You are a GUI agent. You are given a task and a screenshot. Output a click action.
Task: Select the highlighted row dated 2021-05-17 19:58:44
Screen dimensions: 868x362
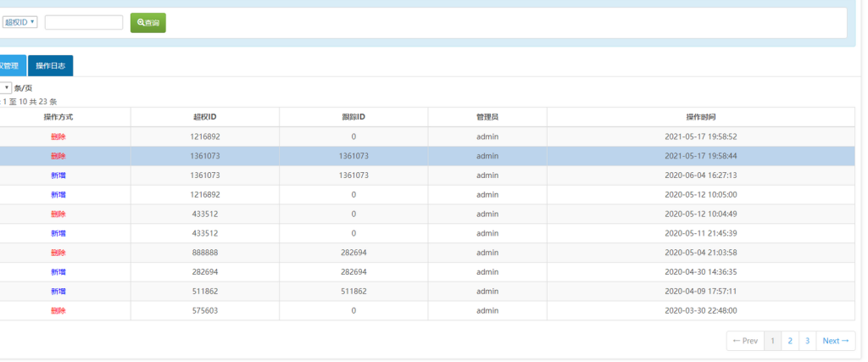424,156
